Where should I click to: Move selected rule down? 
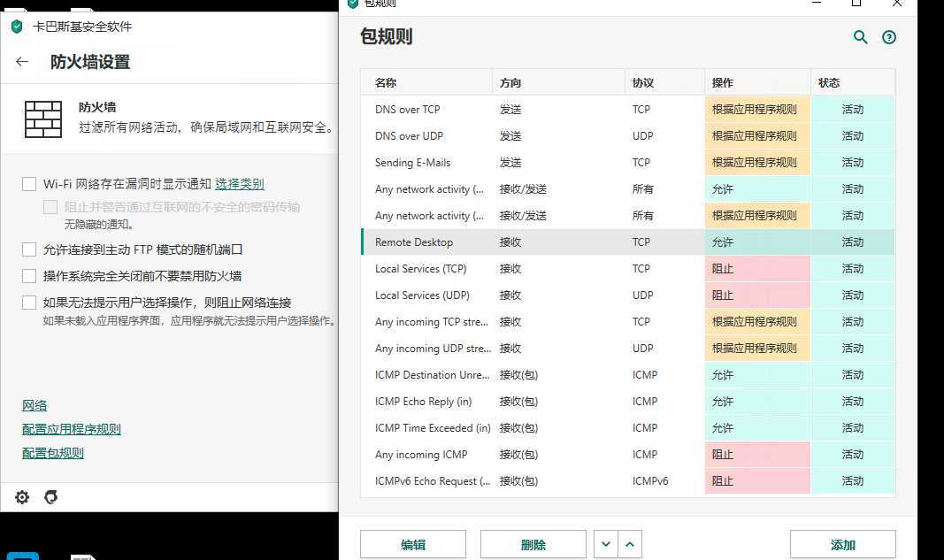coord(606,544)
